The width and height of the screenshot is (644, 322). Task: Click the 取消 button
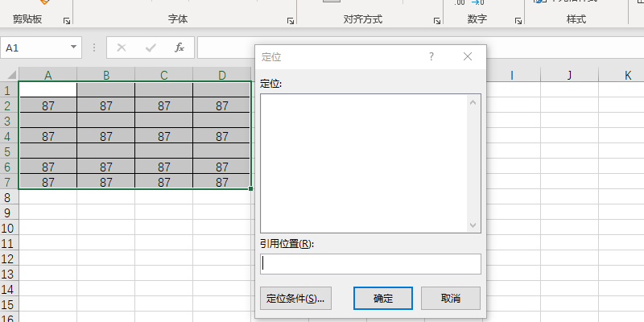[x=451, y=298]
